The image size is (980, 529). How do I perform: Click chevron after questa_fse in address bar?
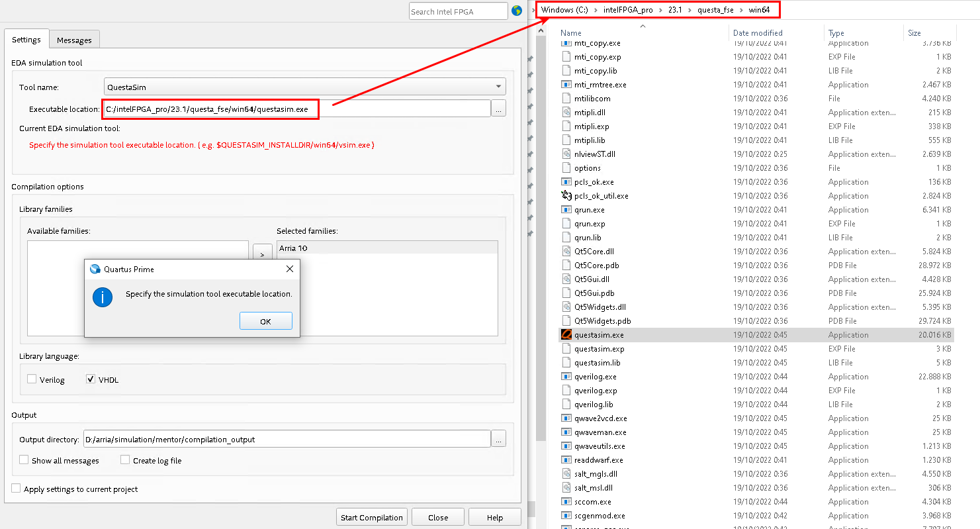(x=739, y=10)
